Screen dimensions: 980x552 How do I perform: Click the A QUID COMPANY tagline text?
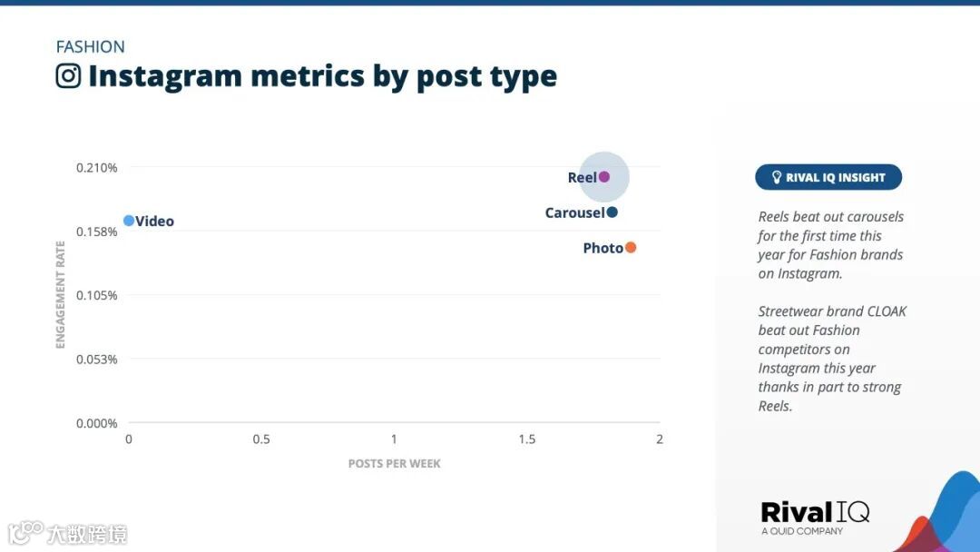click(x=802, y=531)
